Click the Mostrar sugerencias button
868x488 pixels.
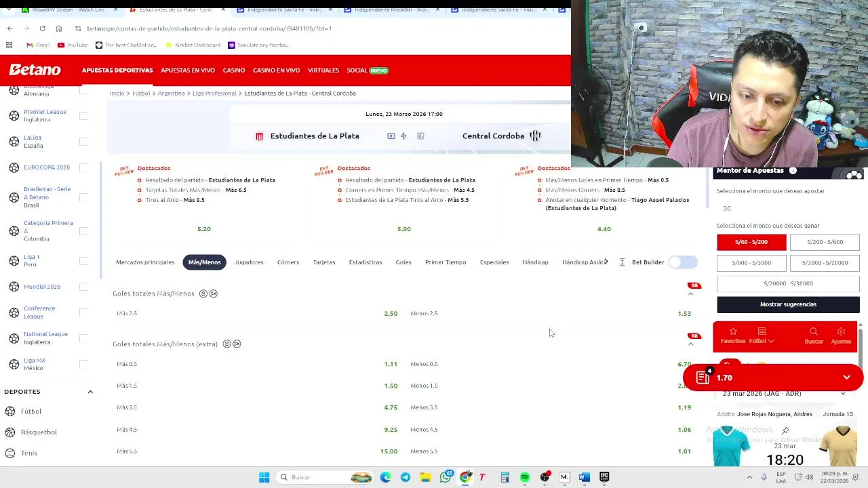click(x=788, y=304)
